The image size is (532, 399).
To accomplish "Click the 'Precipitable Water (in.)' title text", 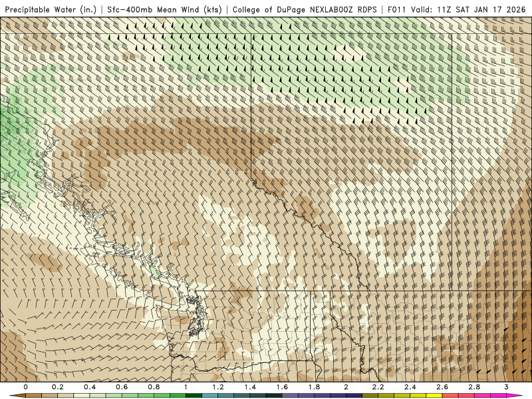I will coord(51,9).
